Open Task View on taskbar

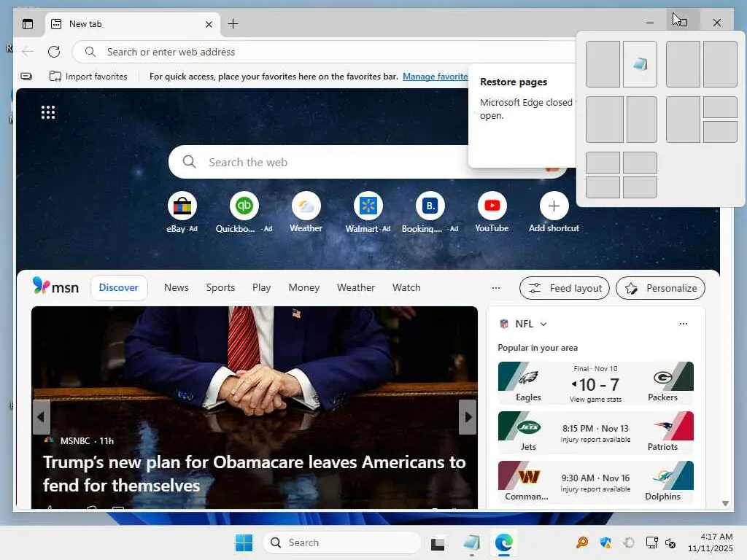[x=438, y=542]
